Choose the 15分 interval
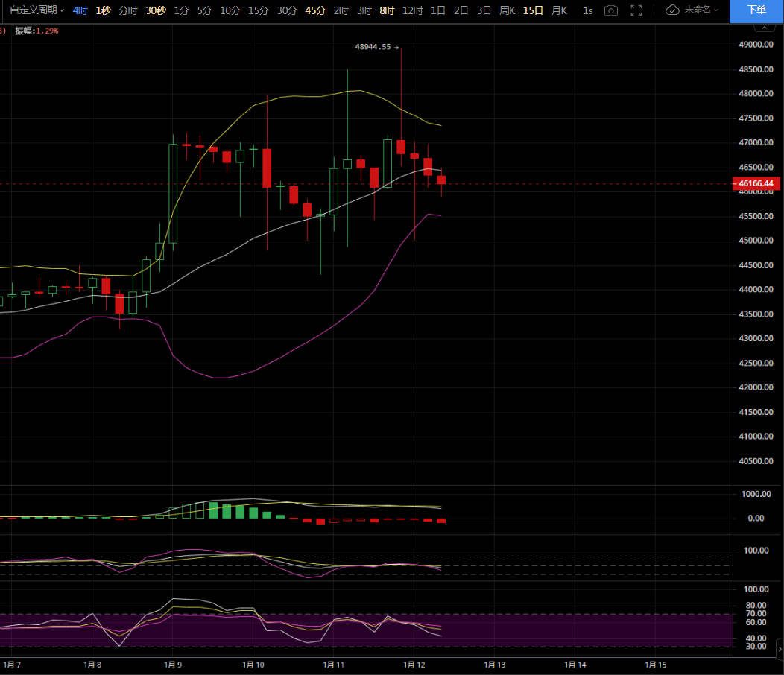The width and height of the screenshot is (784, 675). [259, 10]
